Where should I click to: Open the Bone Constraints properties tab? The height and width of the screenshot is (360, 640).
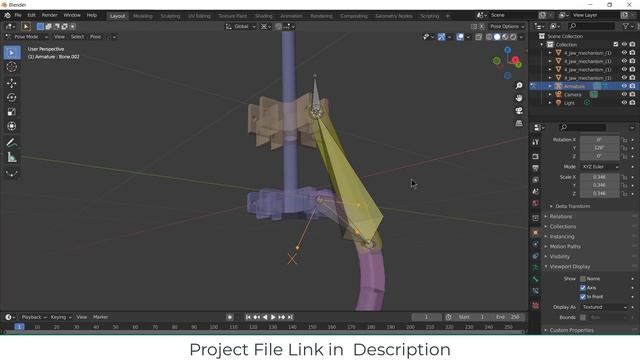coord(536,291)
